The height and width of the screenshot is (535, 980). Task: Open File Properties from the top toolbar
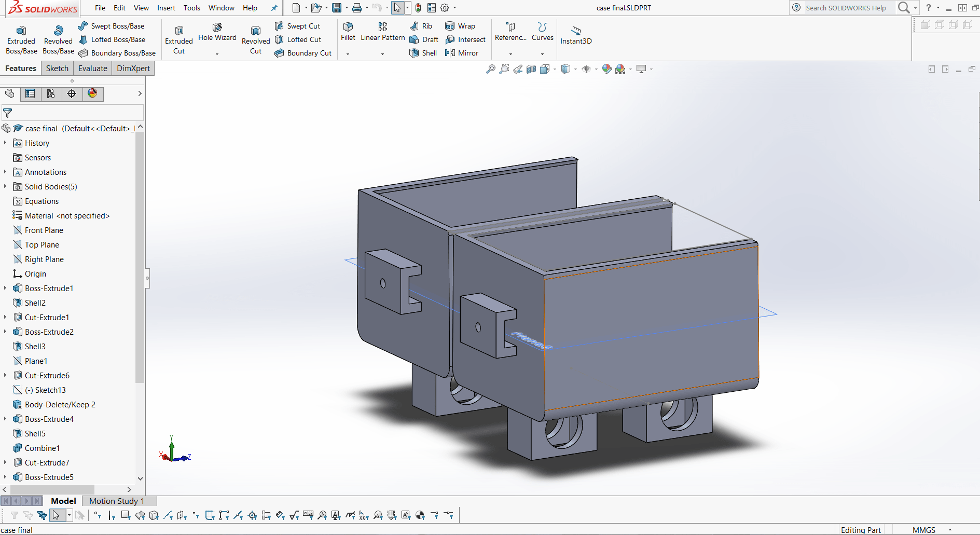(432, 8)
